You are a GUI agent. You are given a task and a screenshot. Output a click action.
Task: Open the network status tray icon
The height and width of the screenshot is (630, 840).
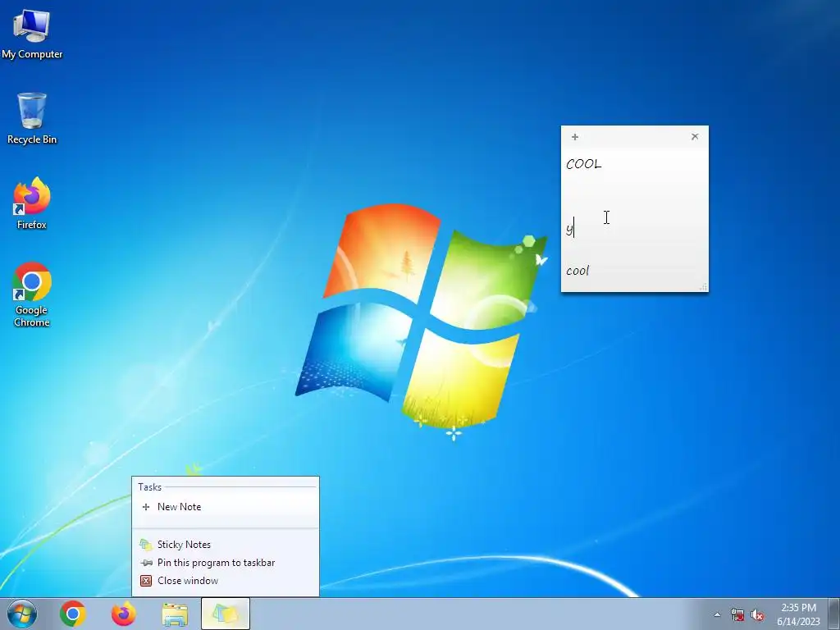tap(737, 615)
